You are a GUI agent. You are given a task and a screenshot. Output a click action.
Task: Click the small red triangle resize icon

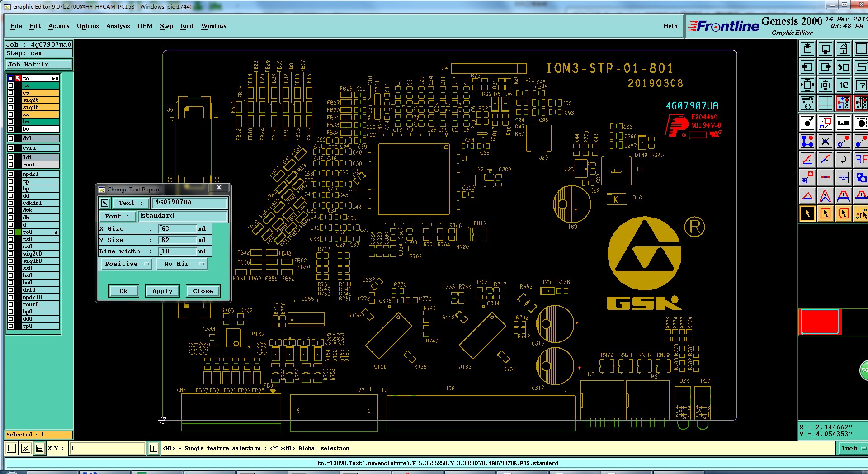click(x=807, y=195)
